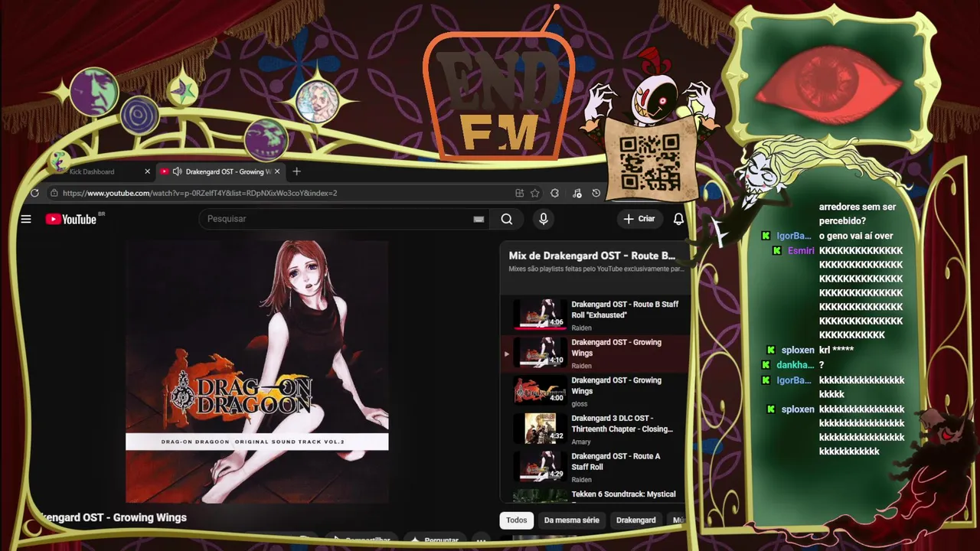This screenshot has width=980, height=551.
Task: Play Route B Staff Roll "Exhausted" thumbnail
Action: pos(540,315)
